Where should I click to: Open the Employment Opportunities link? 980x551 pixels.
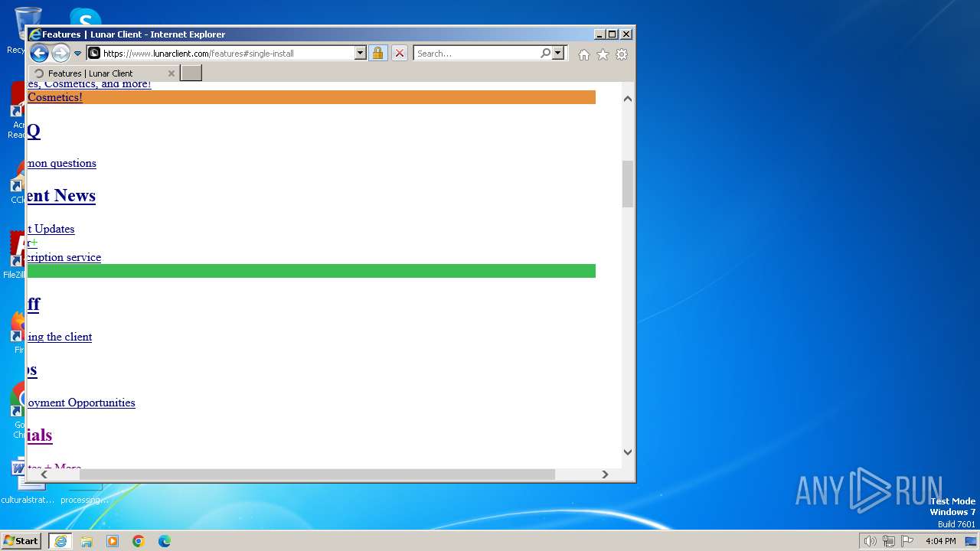click(81, 403)
